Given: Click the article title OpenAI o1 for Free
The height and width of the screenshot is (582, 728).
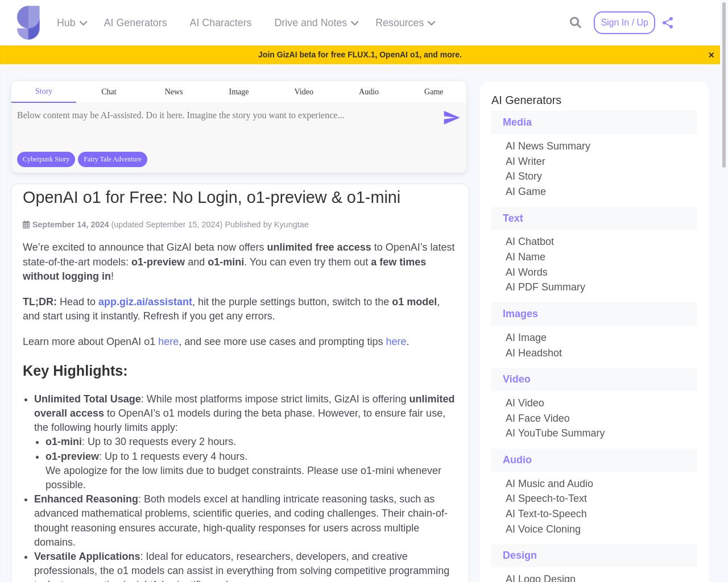Looking at the screenshot, I should 212,197.
